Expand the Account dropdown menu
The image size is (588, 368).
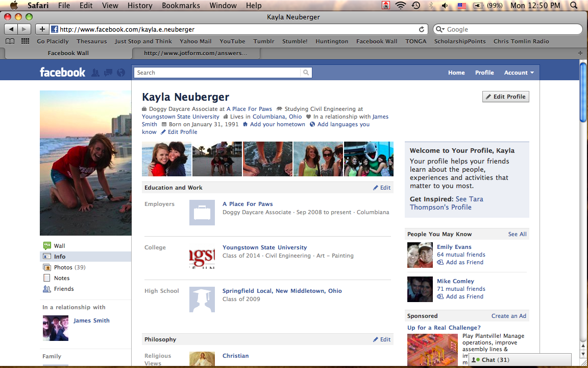[x=519, y=73]
